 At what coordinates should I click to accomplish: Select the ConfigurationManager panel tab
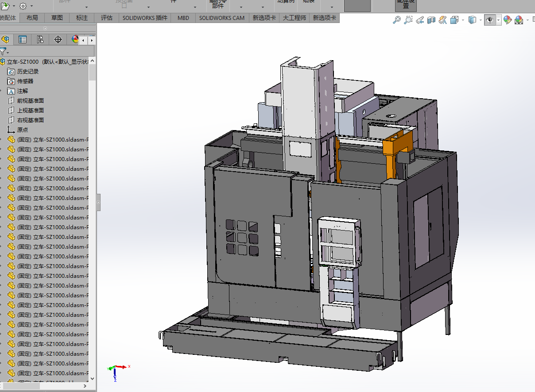(x=40, y=39)
